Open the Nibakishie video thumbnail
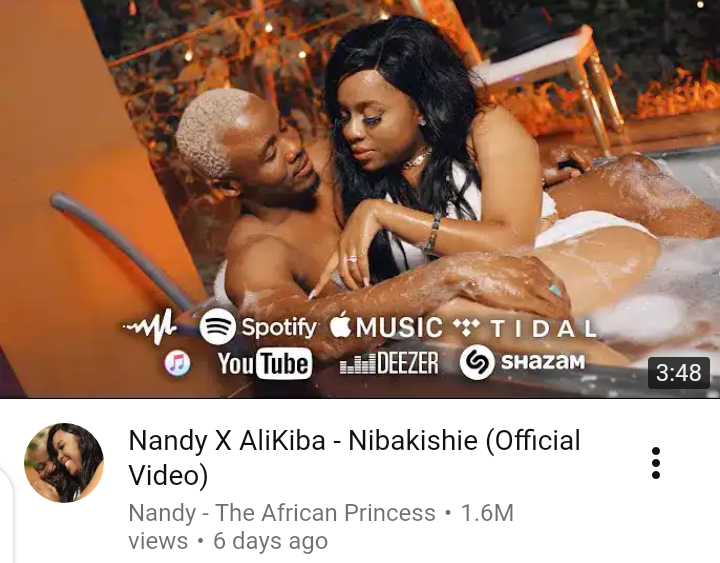Viewport: 720px width, 563px height. tap(360, 199)
